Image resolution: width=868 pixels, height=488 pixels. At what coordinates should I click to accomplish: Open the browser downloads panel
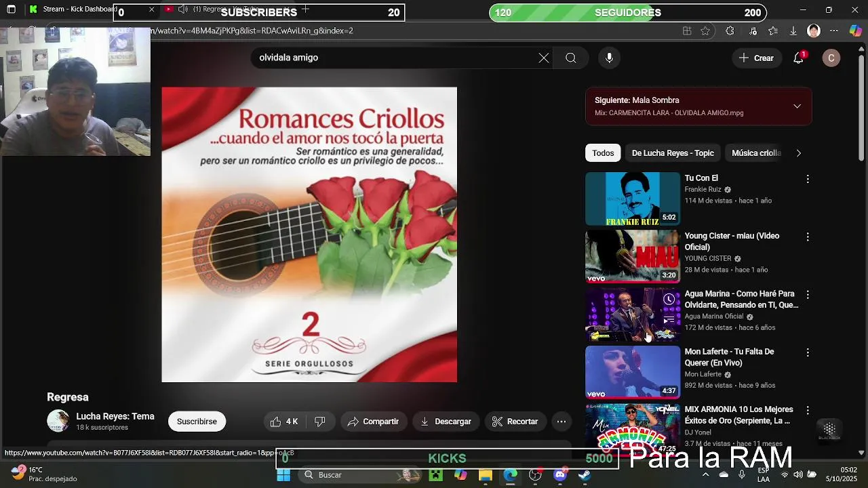pos(793,30)
